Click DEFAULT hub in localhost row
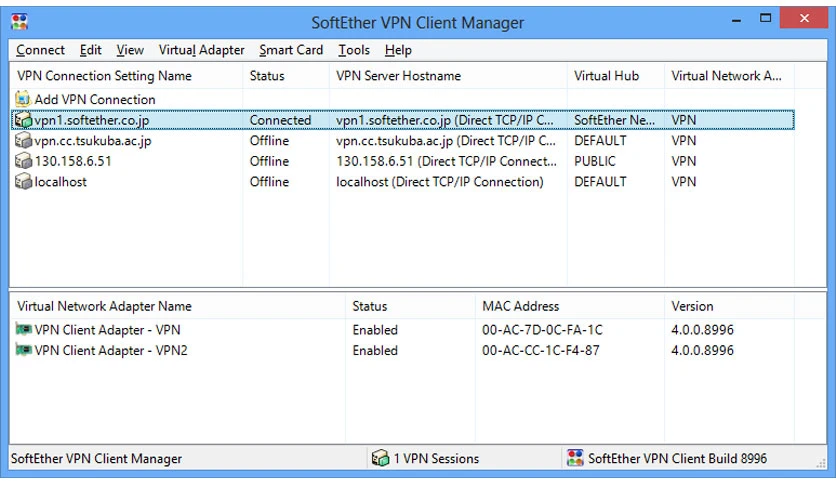 click(x=600, y=182)
